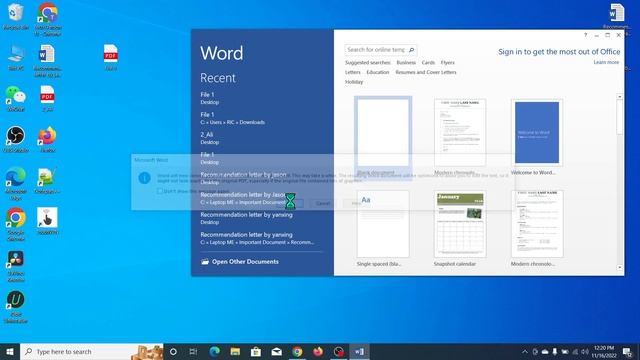This screenshot has height=360, width=640.
Task: Select the File 1 PDF on the desktop
Action: click(x=111, y=58)
